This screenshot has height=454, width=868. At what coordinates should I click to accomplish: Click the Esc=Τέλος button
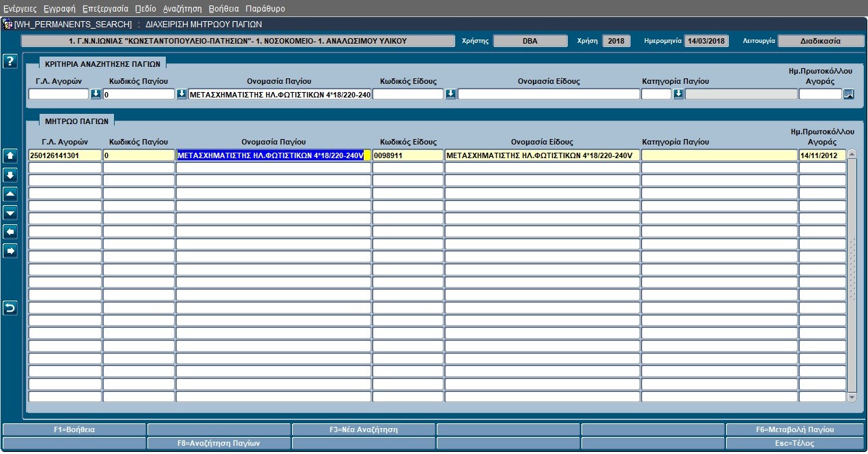point(796,443)
